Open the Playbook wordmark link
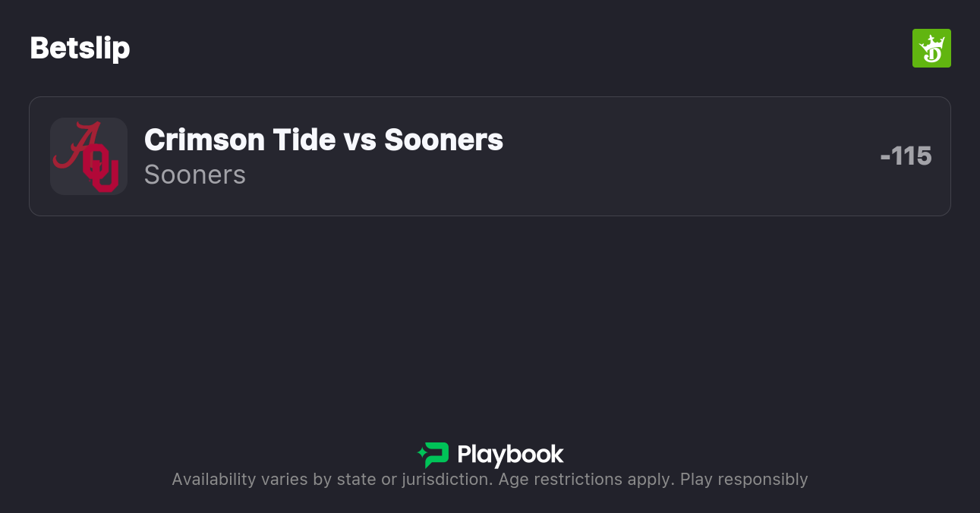 click(510, 455)
